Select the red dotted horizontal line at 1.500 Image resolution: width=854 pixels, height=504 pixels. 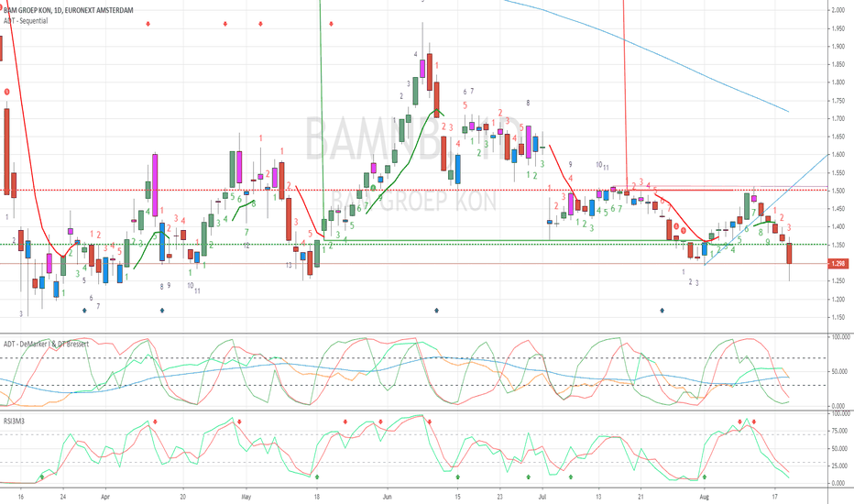coord(414,191)
